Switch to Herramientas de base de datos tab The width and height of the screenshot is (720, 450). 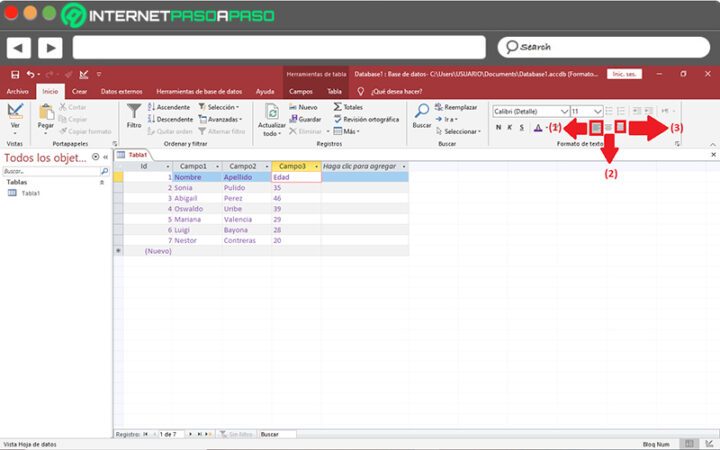click(x=199, y=91)
